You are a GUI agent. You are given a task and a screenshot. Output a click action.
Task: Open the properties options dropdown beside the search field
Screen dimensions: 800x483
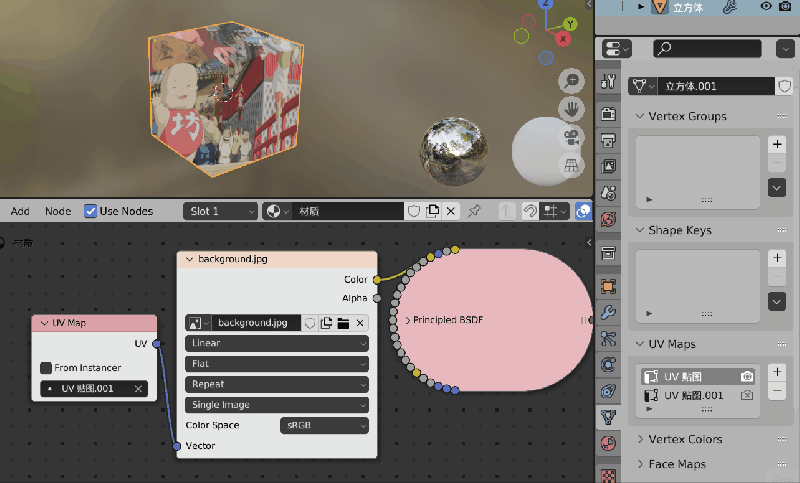[785, 49]
